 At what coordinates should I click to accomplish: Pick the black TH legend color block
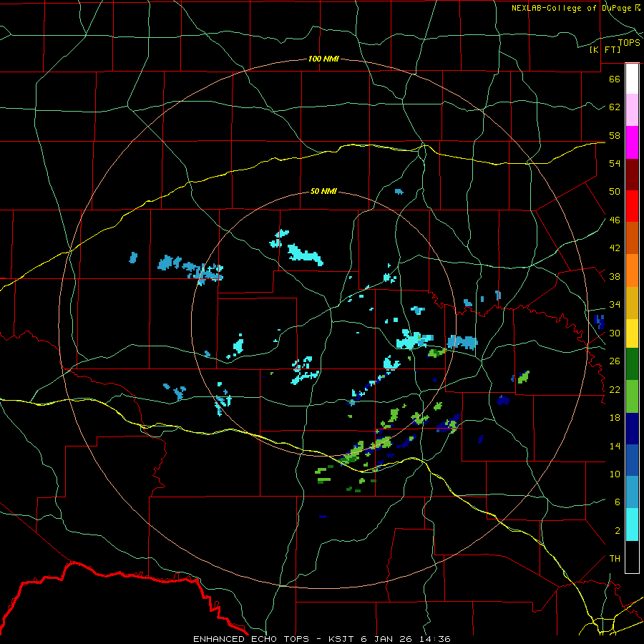632,557
